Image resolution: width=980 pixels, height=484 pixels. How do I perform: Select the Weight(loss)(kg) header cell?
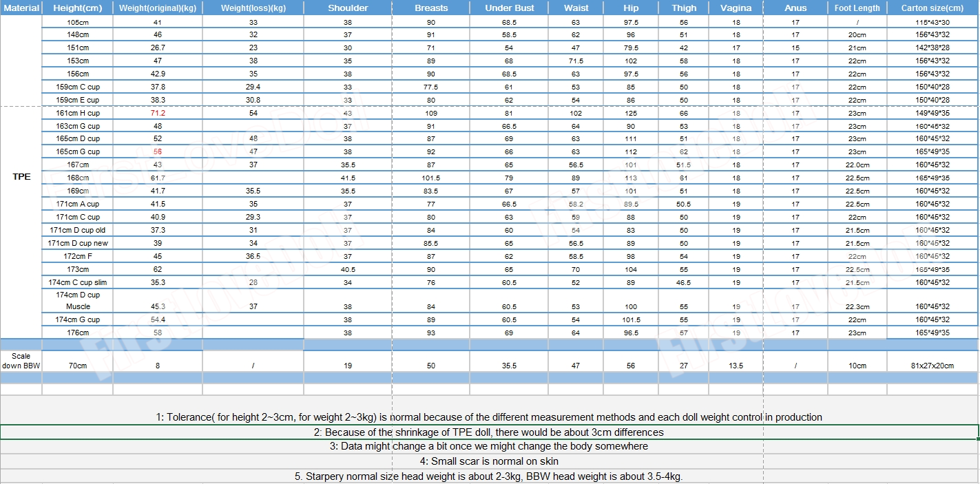click(253, 8)
